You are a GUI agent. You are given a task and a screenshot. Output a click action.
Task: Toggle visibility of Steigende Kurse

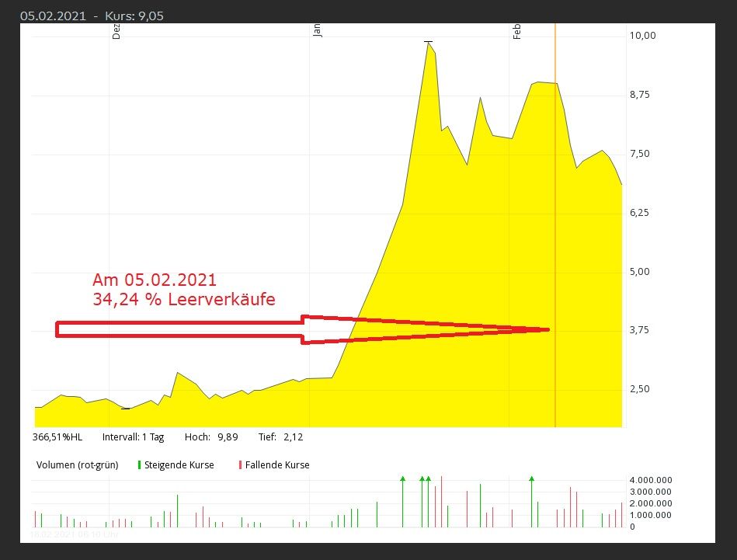[173, 464]
